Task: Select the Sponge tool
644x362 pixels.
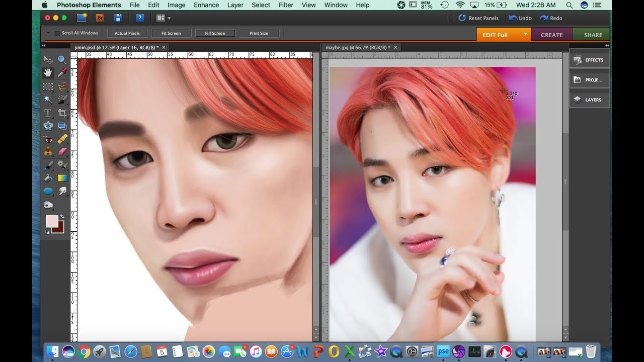Action: (48, 205)
